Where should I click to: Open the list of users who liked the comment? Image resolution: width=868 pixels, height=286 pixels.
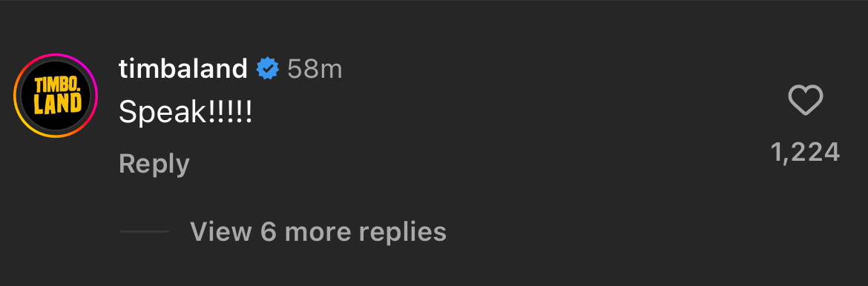tap(806, 153)
